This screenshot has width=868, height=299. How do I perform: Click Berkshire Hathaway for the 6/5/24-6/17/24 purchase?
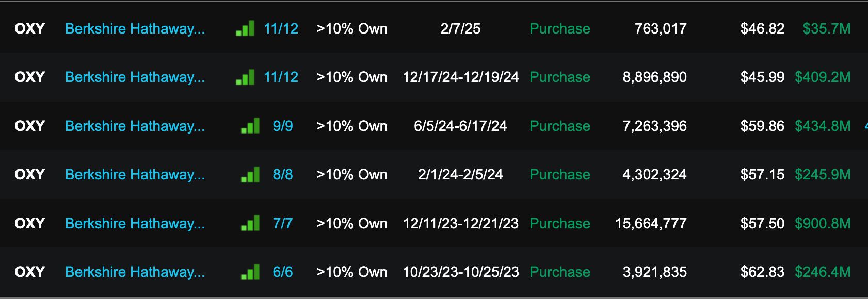135,126
